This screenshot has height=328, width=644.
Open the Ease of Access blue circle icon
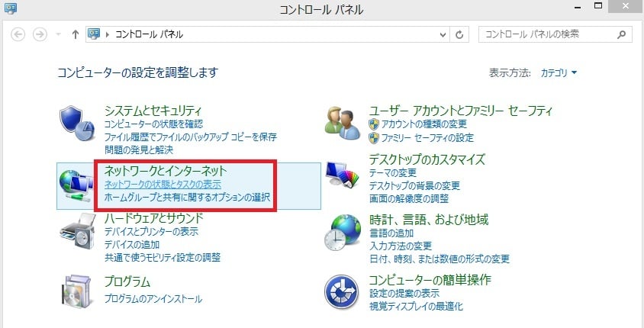[341, 292]
